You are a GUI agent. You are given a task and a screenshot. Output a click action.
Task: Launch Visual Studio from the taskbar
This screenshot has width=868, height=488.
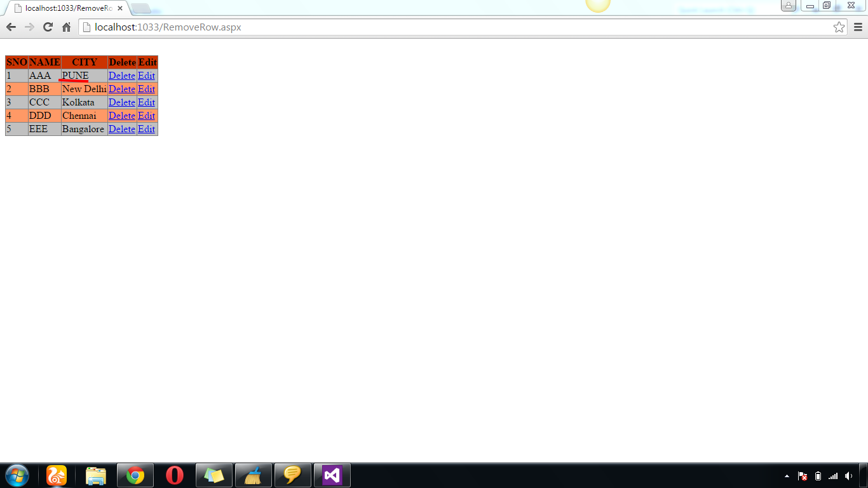(x=332, y=475)
